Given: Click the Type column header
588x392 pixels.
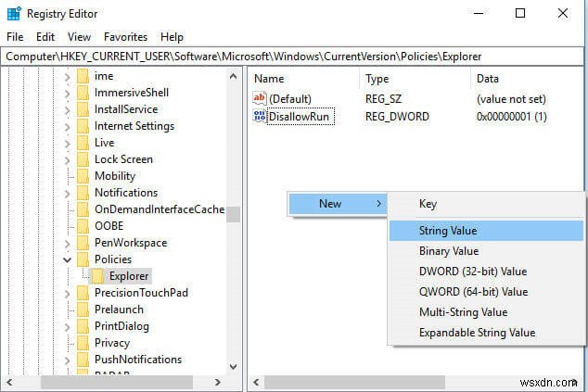Looking at the screenshot, I should (x=415, y=79).
